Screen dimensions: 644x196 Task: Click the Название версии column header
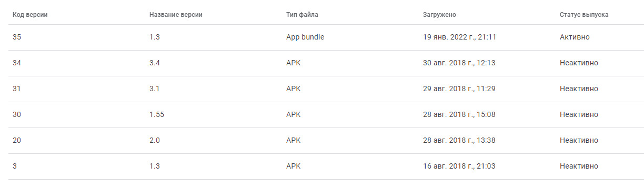(176, 15)
